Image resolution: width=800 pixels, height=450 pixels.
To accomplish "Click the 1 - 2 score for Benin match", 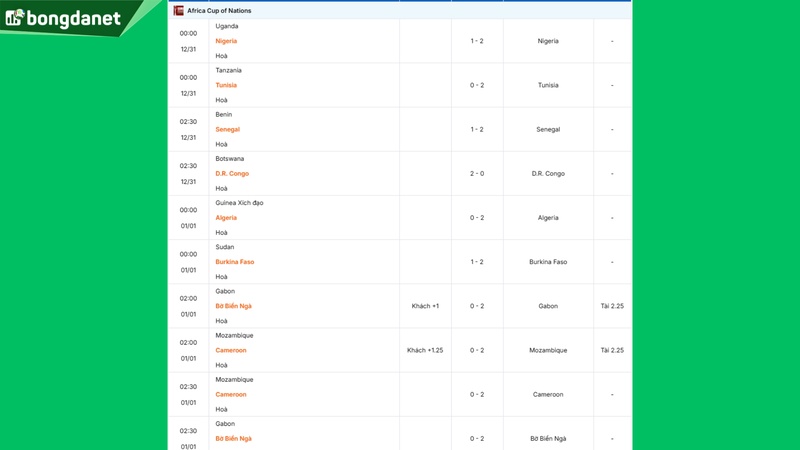I will tap(477, 129).
